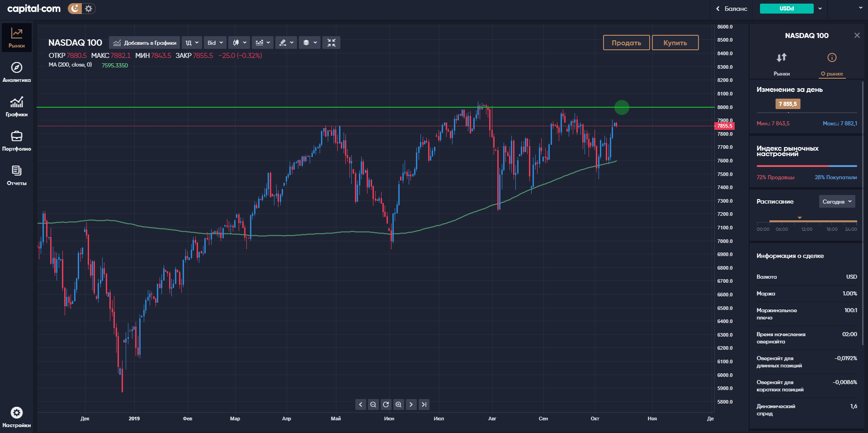The height and width of the screenshot is (433, 868).
Task: Expand the account dropdown next to USDd
Action: (820, 9)
